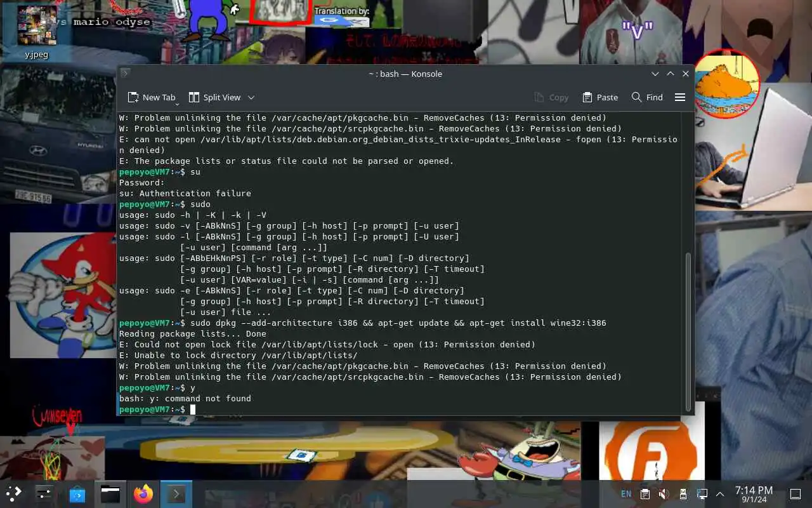812x508 pixels.
Task: Click the terminal prompt cursor line
Action: click(x=400, y=410)
